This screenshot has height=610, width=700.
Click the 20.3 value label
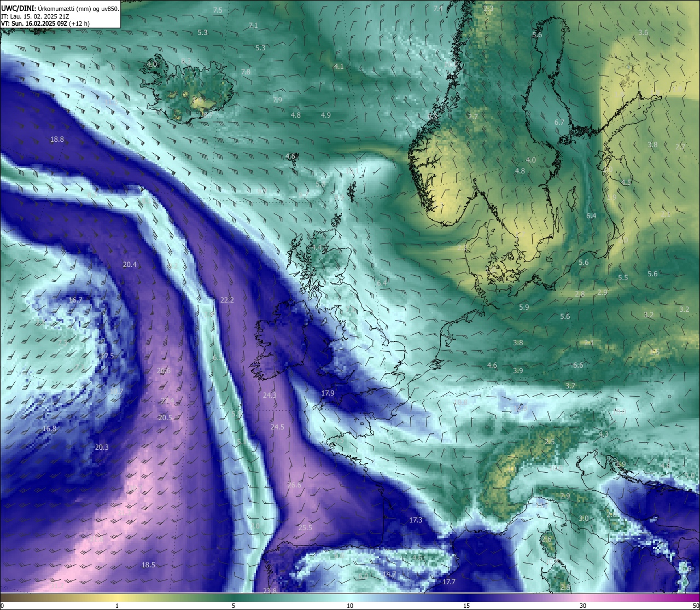point(102,448)
